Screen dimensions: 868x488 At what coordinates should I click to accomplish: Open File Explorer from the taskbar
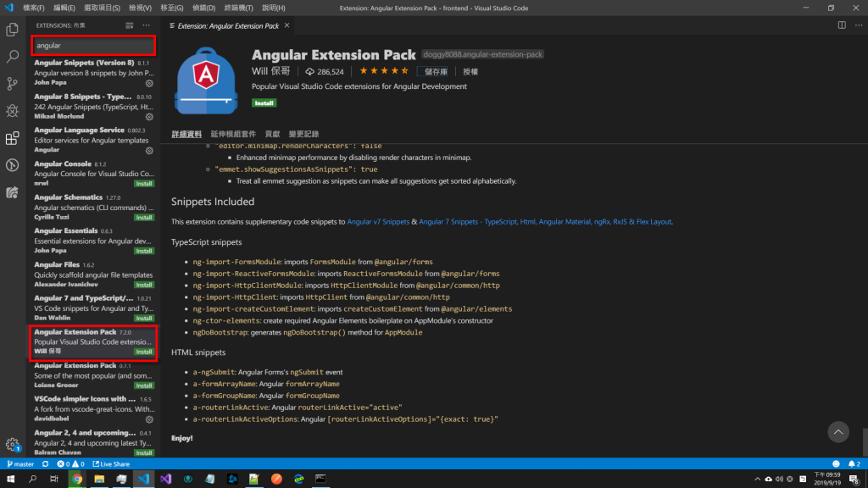[99, 480]
